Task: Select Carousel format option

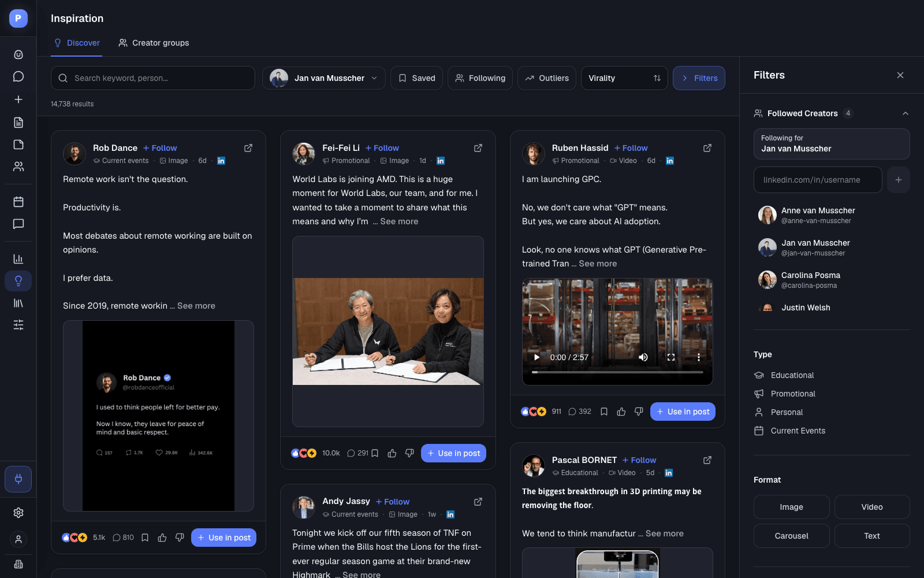Action: (791, 536)
